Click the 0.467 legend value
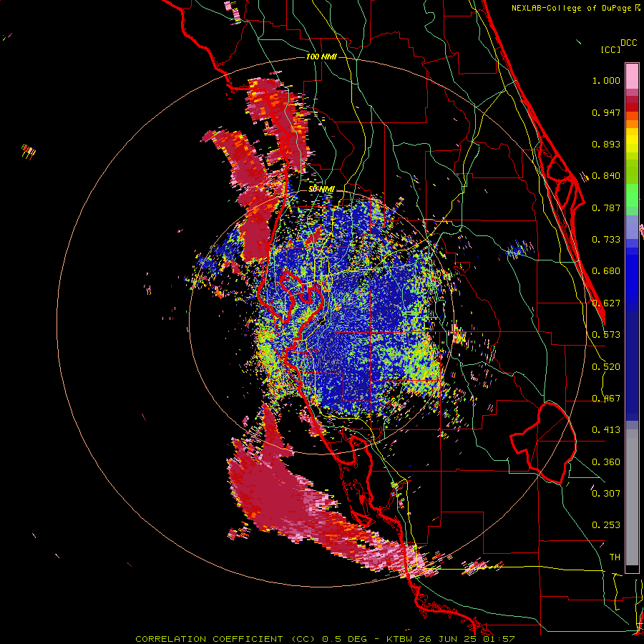The height and width of the screenshot is (644, 644). tap(606, 399)
